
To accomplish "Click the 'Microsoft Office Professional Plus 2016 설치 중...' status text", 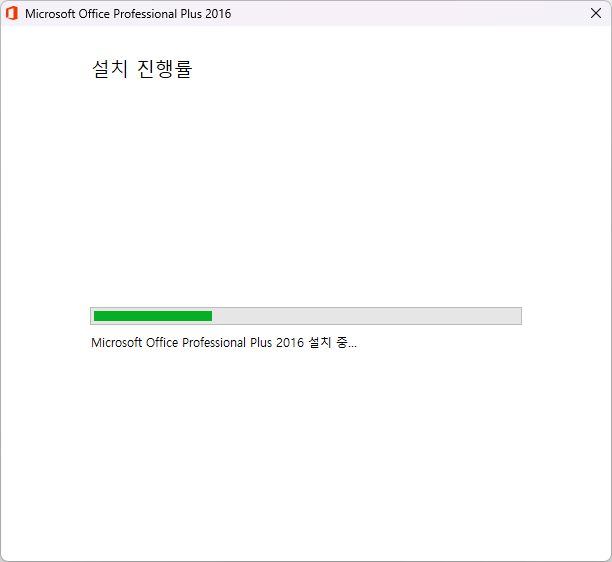I will [x=224, y=343].
